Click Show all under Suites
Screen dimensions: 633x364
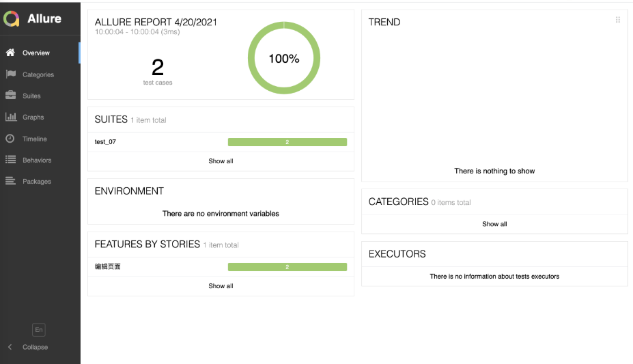pyautogui.click(x=221, y=161)
